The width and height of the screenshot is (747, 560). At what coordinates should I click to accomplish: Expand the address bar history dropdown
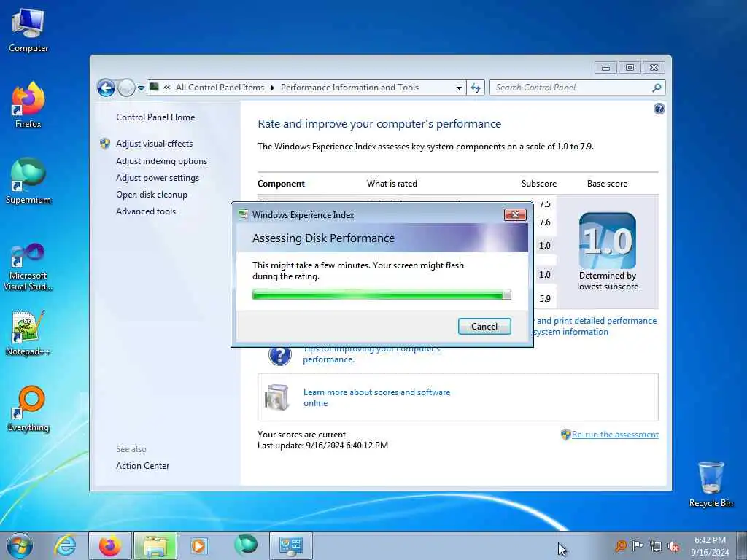459,88
